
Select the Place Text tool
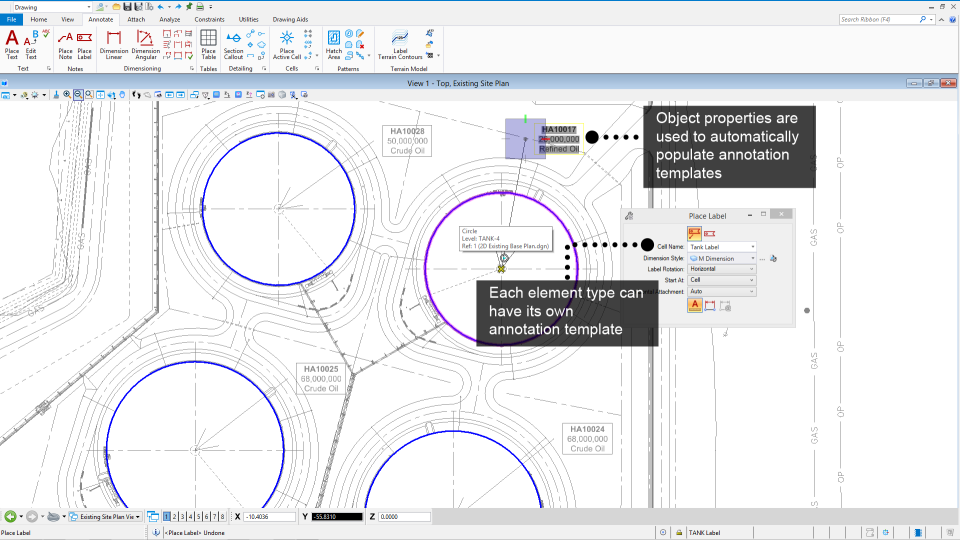click(12, 44)
